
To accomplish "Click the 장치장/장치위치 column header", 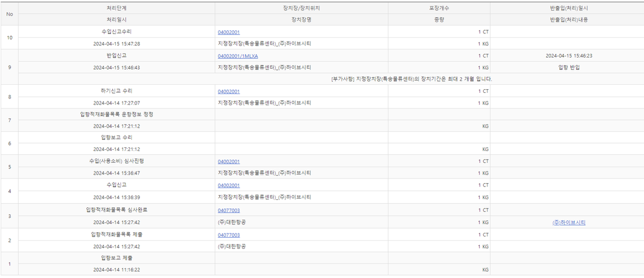I will 302,8.
